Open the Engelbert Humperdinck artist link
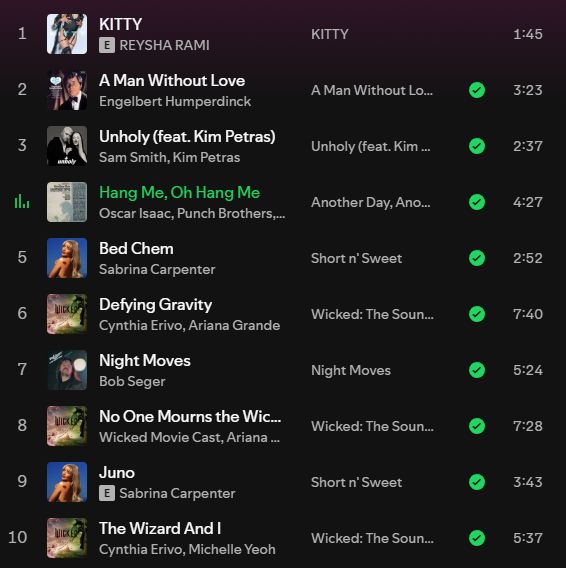 pos(175,102)
